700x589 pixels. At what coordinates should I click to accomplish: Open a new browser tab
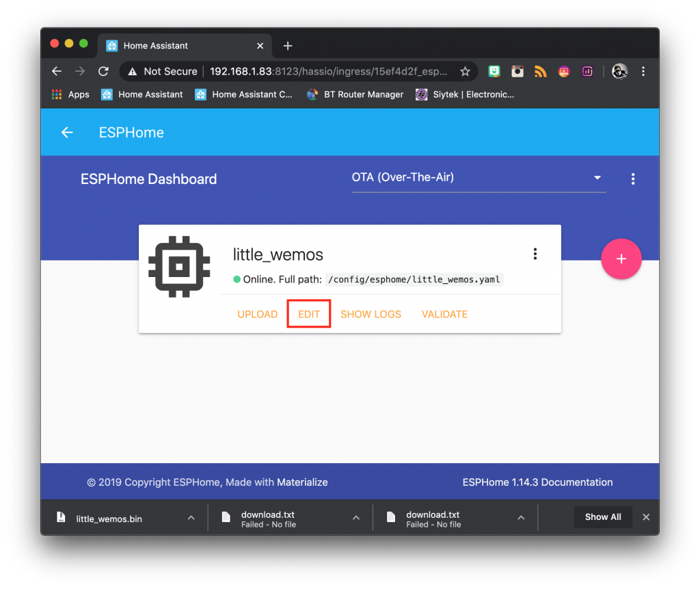click(x=288, y=46)
